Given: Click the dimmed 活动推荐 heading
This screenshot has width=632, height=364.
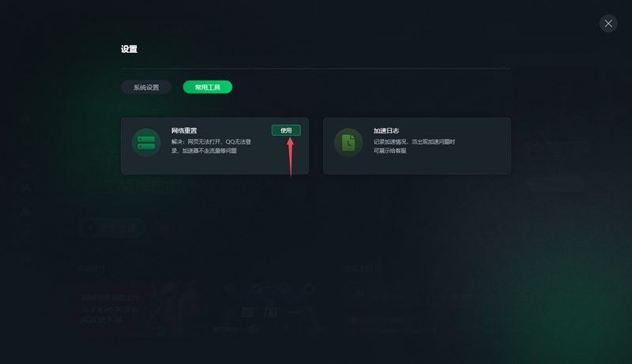Looking at the screenshot, I should click(92, 268).
